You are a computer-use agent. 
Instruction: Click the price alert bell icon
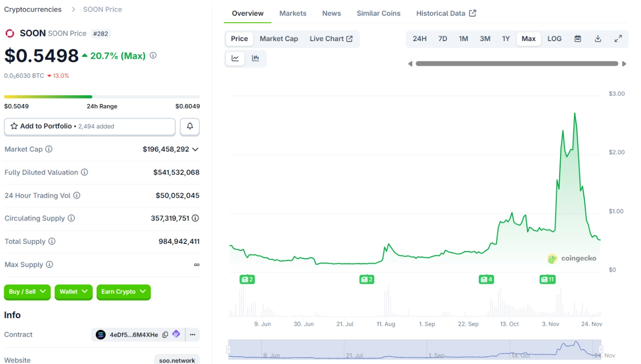tap(189, 126)
